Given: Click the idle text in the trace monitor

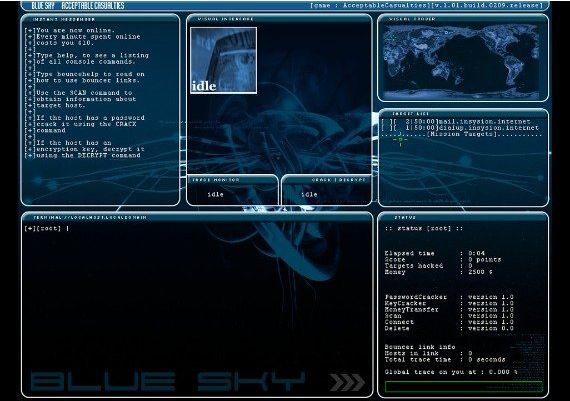Looking at the screenshot, I should click(x=215, y=195).
